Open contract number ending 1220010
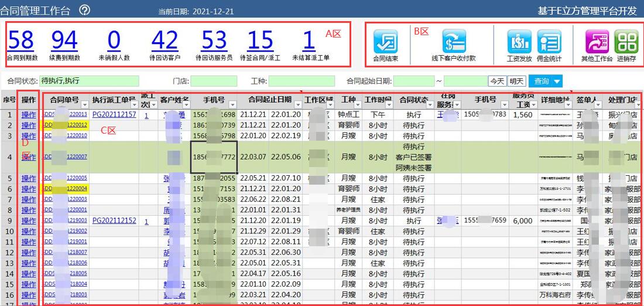The height and width of the screenshot is (306, 644). [65, 136]
